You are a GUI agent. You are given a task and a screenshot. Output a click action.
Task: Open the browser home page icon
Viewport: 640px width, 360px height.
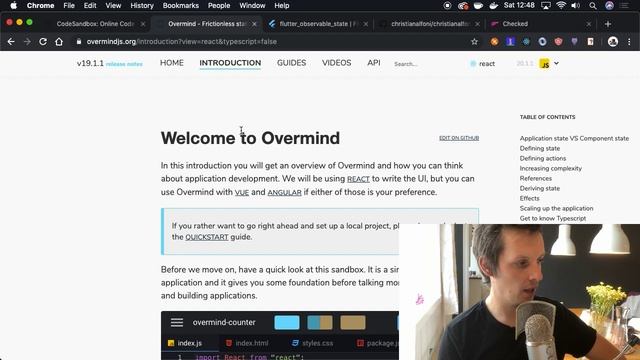pyautogui.click(x=59, y=42)
